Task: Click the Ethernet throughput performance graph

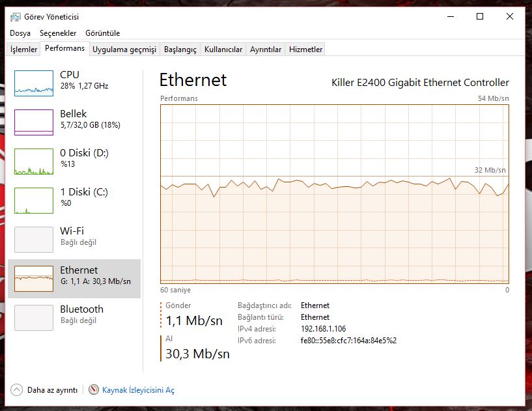Action: coord(335,194)
